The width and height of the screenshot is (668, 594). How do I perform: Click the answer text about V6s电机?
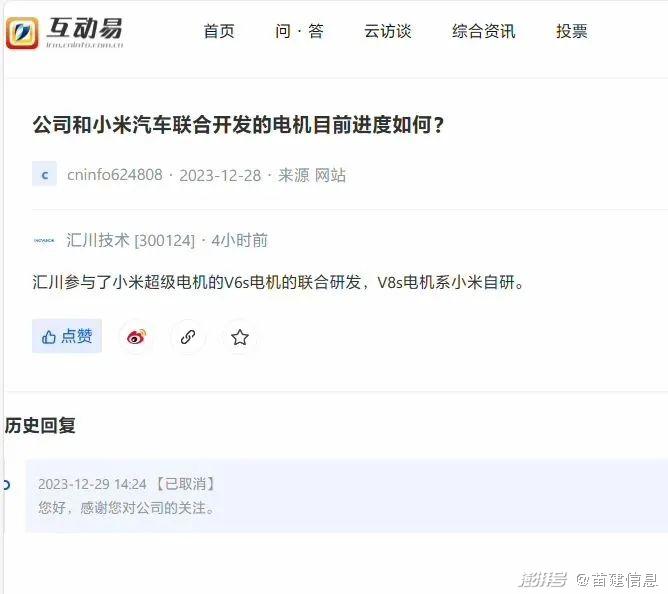[x=279, y=283]
